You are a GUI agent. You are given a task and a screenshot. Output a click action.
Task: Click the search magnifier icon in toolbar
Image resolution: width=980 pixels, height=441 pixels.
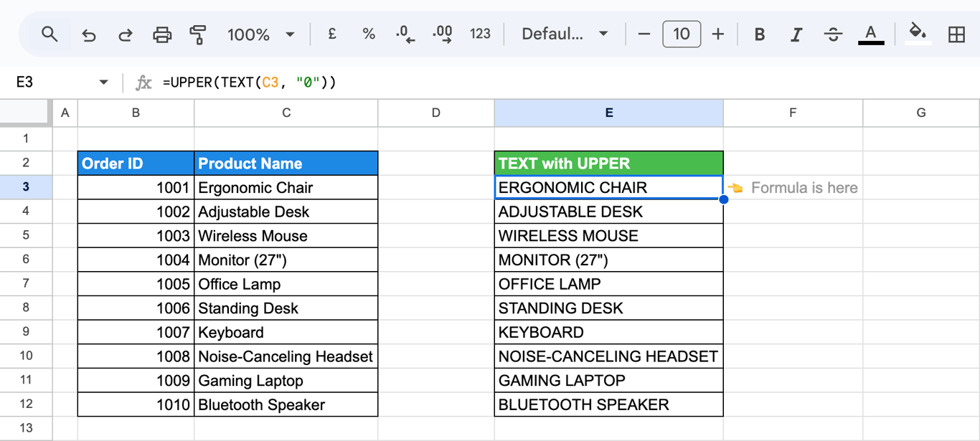click(50, 34)
